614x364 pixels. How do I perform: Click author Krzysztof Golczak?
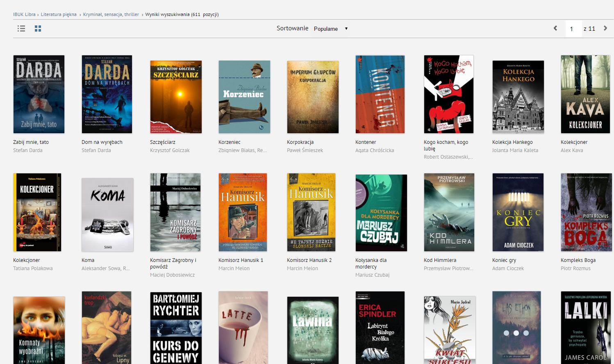click(170, 150)
